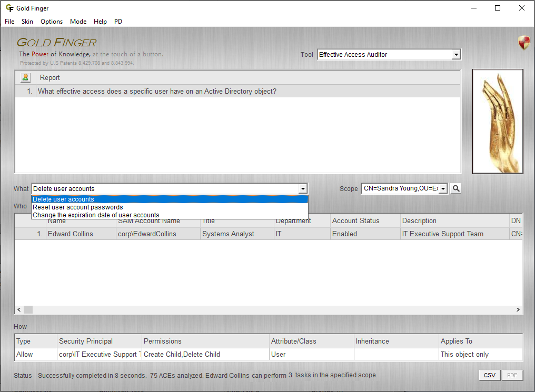Click 'Create Child,Delete Child' permissions cell
Image resolution: width=535 pixels, height=392 pixels.
point(205,354)
